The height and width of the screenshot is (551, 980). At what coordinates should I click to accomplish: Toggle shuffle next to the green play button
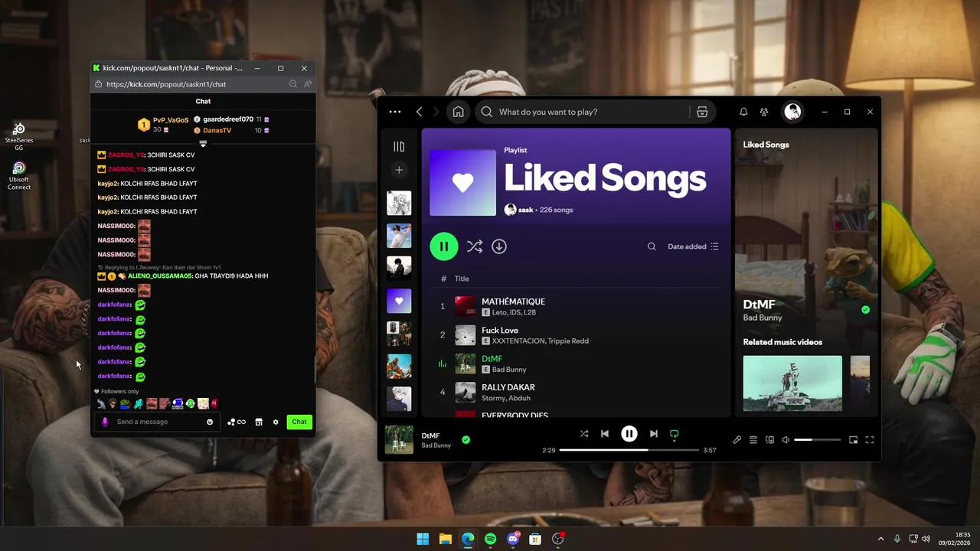tap(475, 246)
